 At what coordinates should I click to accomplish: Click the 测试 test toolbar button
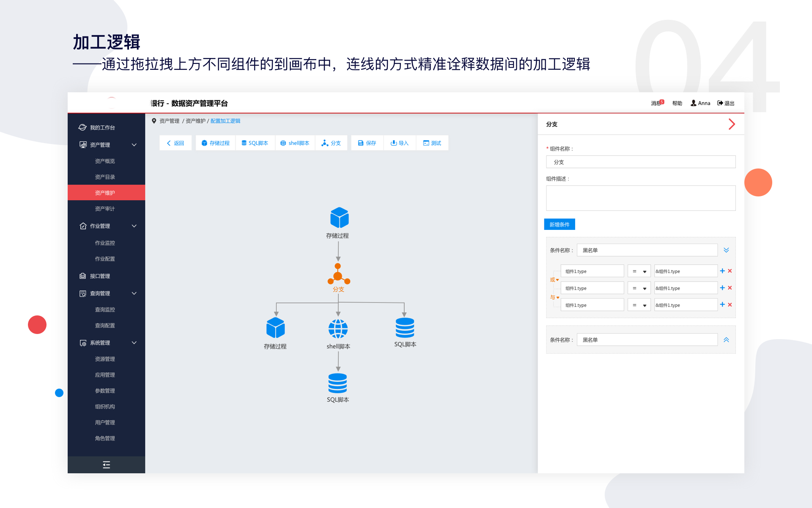click(x=432, y=143)
